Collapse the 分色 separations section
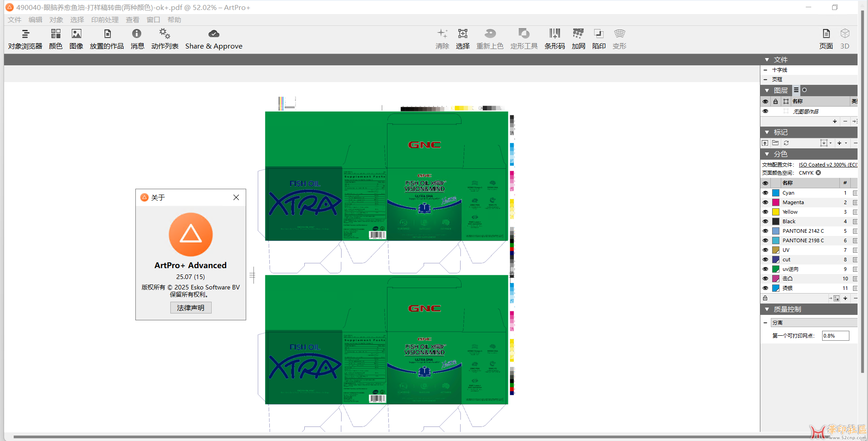Viewport: 868px width, 441px height. click(767, 154)
